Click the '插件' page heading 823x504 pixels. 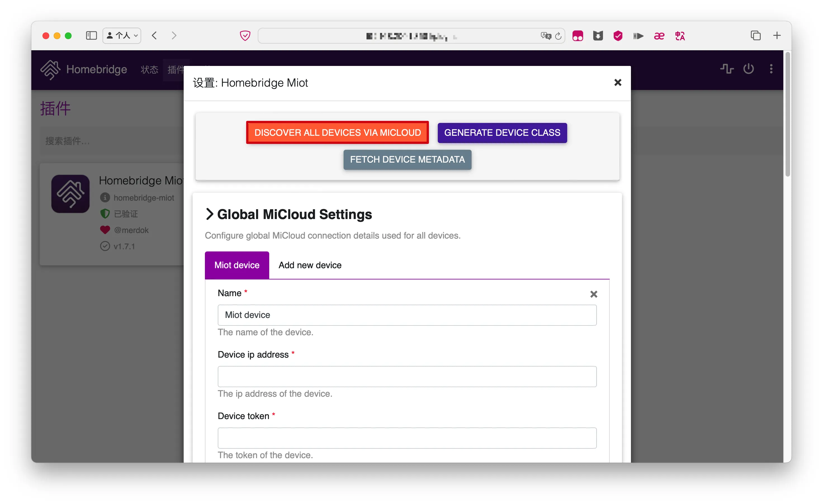pos(55,109)
